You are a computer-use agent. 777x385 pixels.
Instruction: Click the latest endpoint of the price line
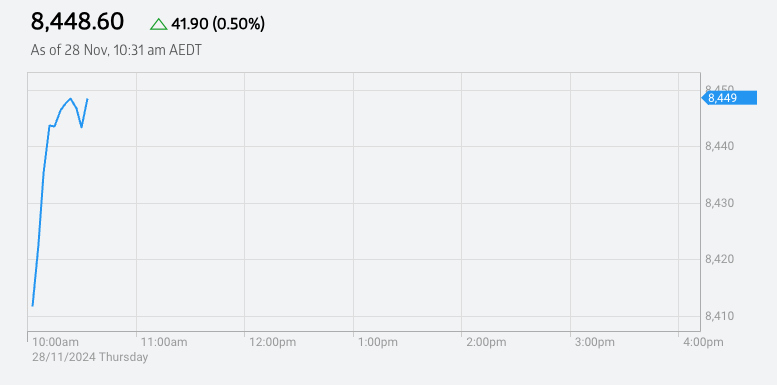pyautogui.click(x=88, y=99)
